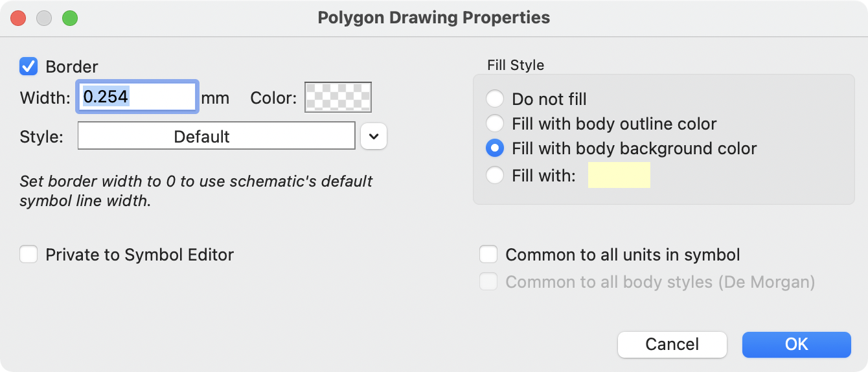This screenshot has width=868, height=372.
Task: Click the Polygon Drawing Properties title bar
Action: [433, 17]
